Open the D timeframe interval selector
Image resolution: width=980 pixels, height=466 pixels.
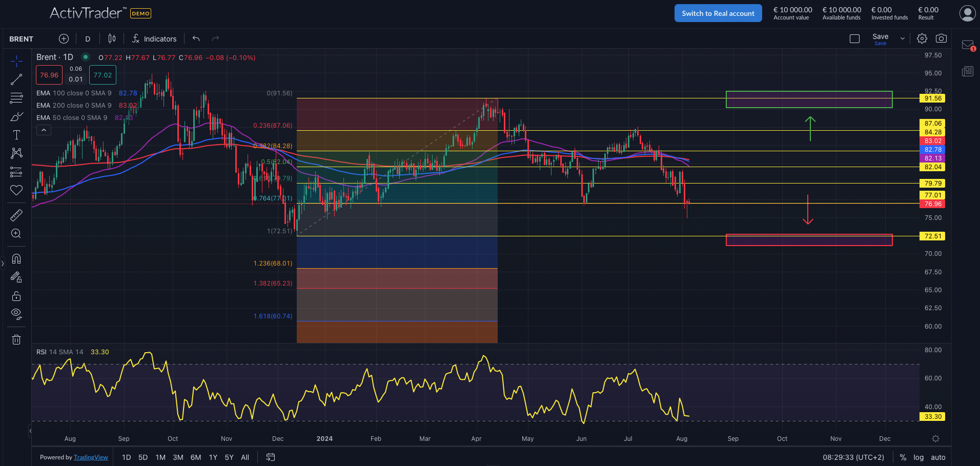88,39
